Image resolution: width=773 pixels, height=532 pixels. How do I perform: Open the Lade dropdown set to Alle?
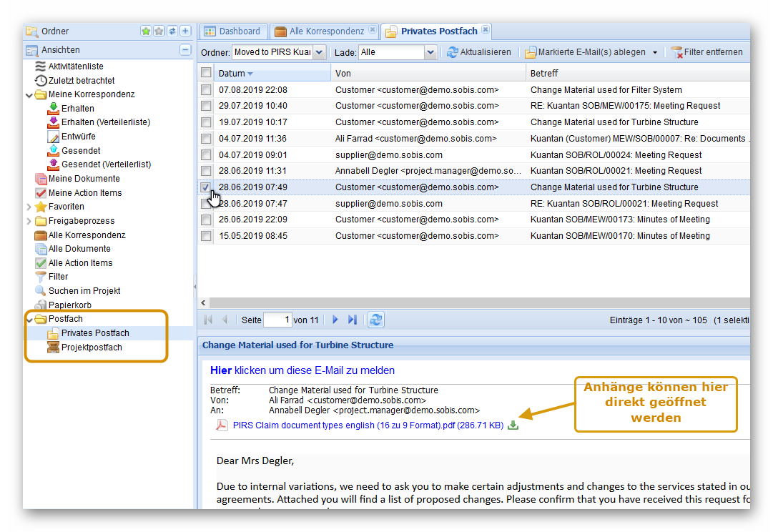coord(430,52)
